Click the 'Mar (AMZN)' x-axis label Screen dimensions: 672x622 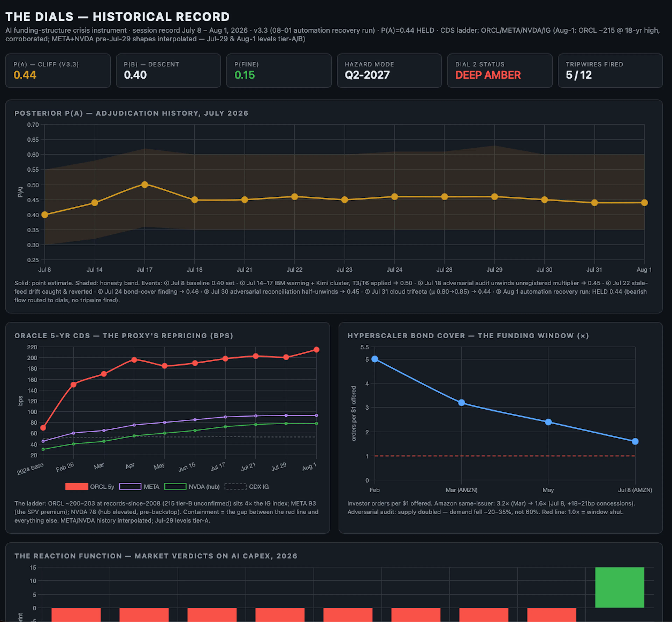click(x=462, y=490)
